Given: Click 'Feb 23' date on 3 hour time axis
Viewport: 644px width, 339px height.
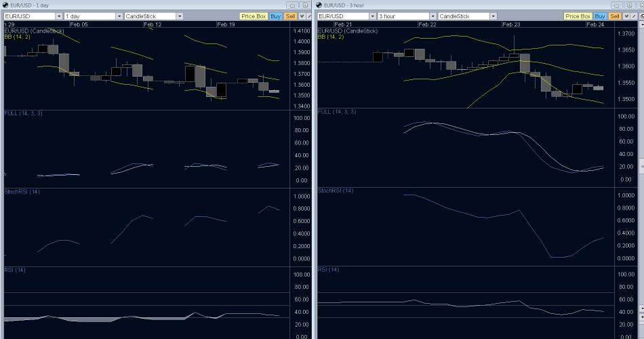Looking at the screenshot, I should [x=511, y=24].
